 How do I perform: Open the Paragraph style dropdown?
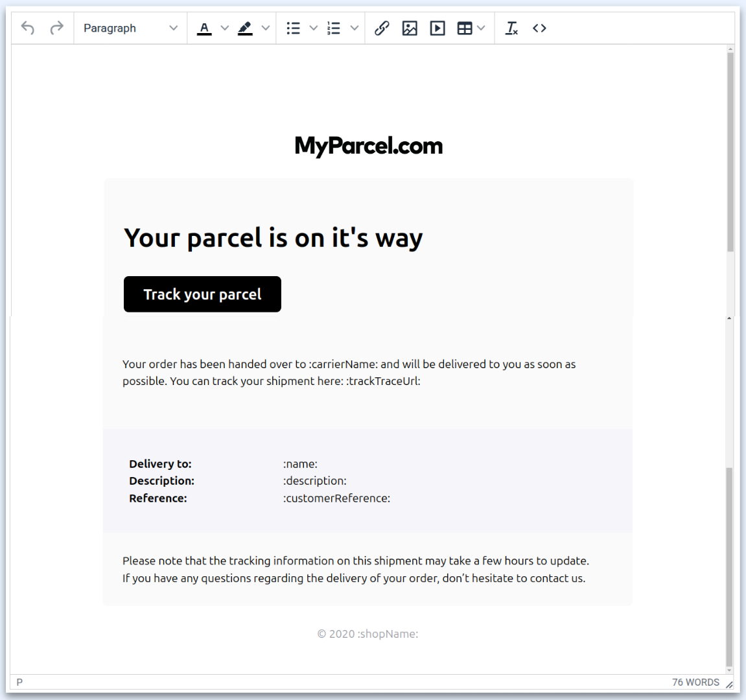(130, 28)
